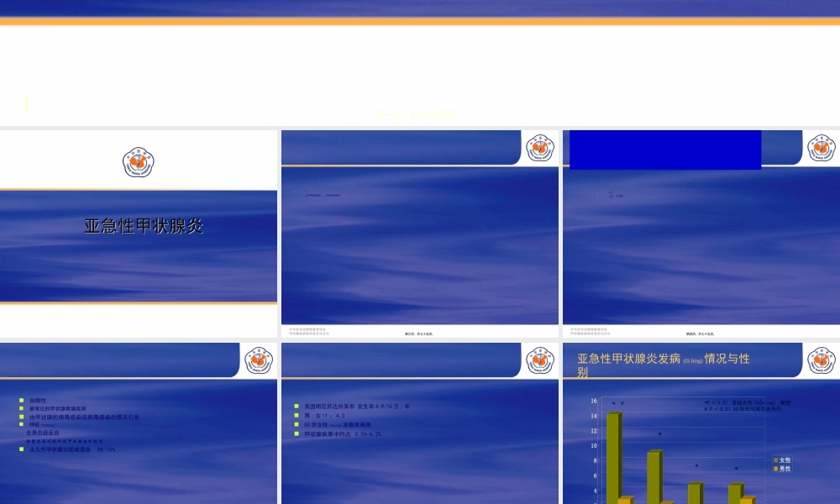Click the logo on the second slide thumbnail

(540, 148)
